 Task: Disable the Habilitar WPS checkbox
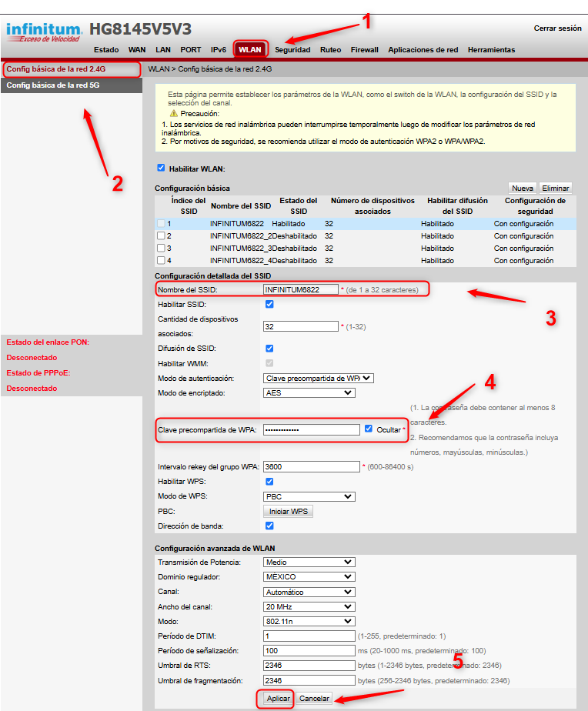point(269,481)
